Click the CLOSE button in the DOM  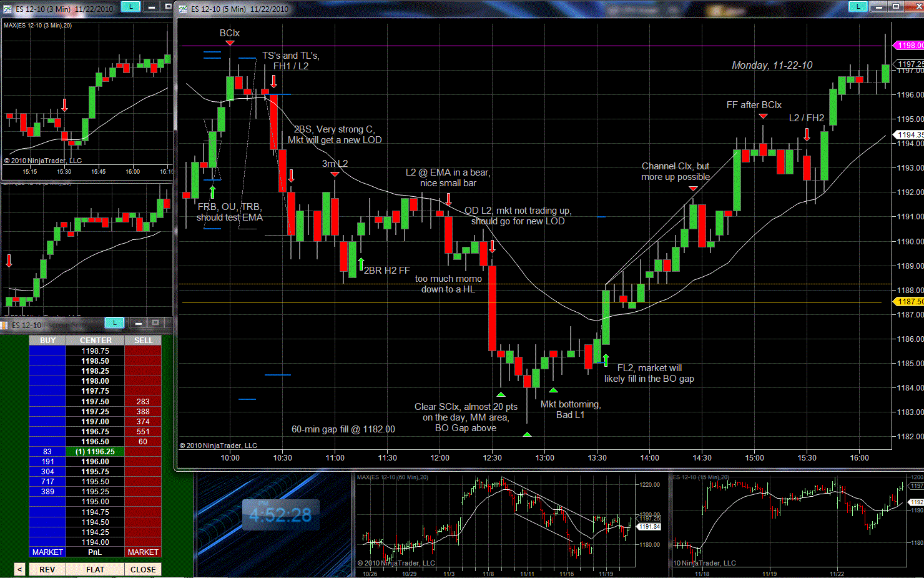point(143,569)
